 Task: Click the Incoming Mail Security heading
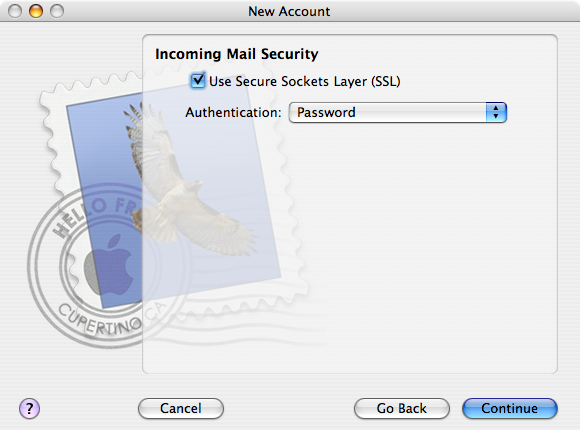(x=237, y=54)
